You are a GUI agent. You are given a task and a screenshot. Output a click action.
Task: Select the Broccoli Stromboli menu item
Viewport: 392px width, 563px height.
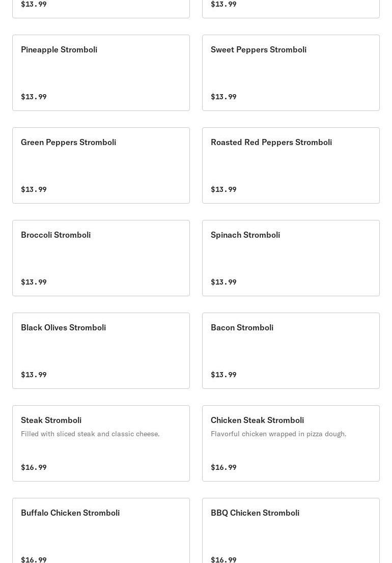click(x=101, y=258)
